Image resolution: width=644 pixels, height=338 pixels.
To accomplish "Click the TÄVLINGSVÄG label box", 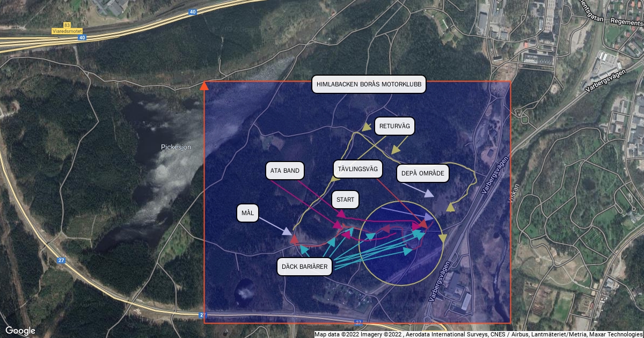I will (x=358, y=169).
